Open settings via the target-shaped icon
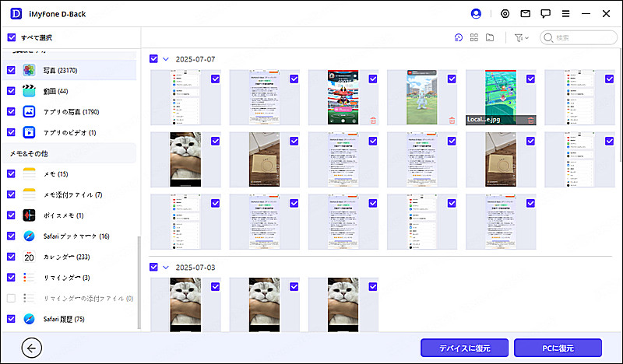623x364 pixels. tap(505, 13)
